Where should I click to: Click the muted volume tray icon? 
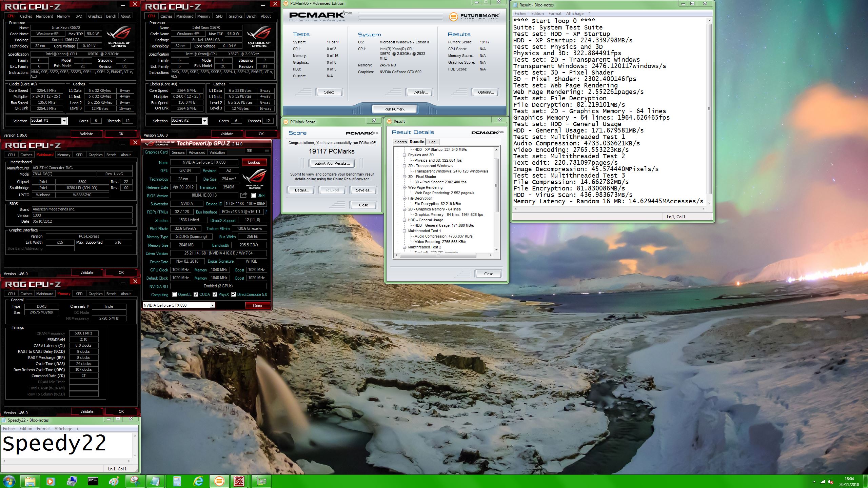tap(830, 482)
